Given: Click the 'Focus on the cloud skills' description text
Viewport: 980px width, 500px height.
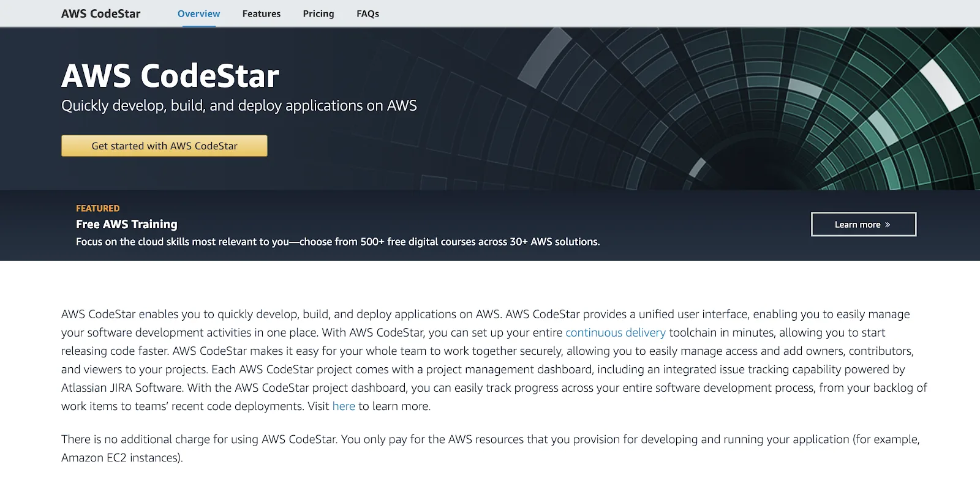Looking at the screenshot, I should [x=338, y=242].
